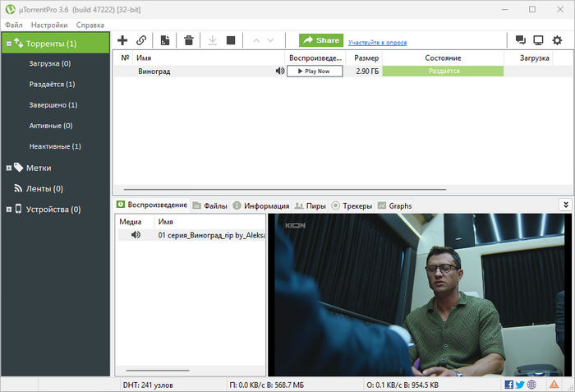Screen dimensions: 575x392
Task: Select Загрузка (0) category
Action: [x=50, y=63]
